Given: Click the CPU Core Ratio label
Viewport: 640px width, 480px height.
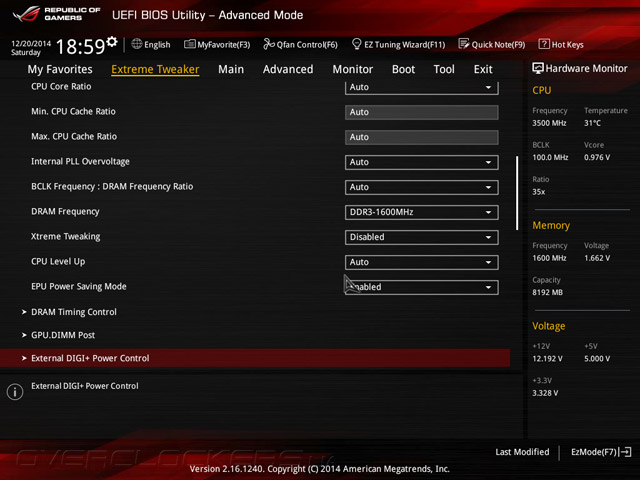Looking at the screenshot, I should tap(61, 87).
